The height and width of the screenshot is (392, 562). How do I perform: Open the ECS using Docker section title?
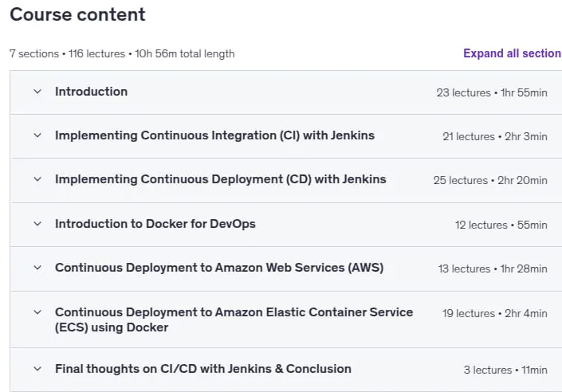(234, 319)
